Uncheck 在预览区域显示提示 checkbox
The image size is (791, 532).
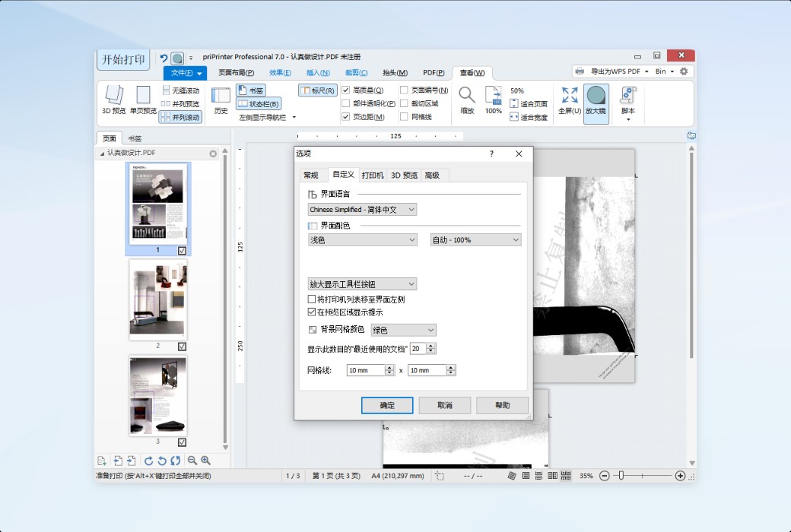tap(312, 312)
